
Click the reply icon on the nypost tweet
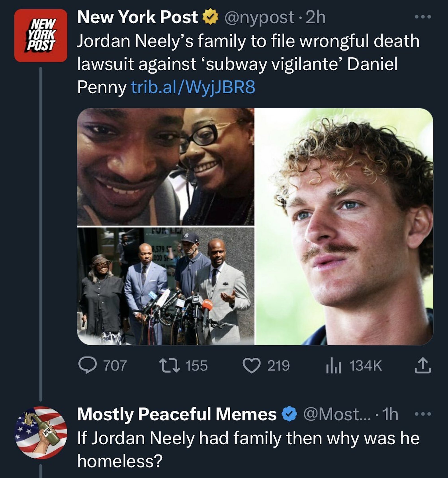(88, 366)
